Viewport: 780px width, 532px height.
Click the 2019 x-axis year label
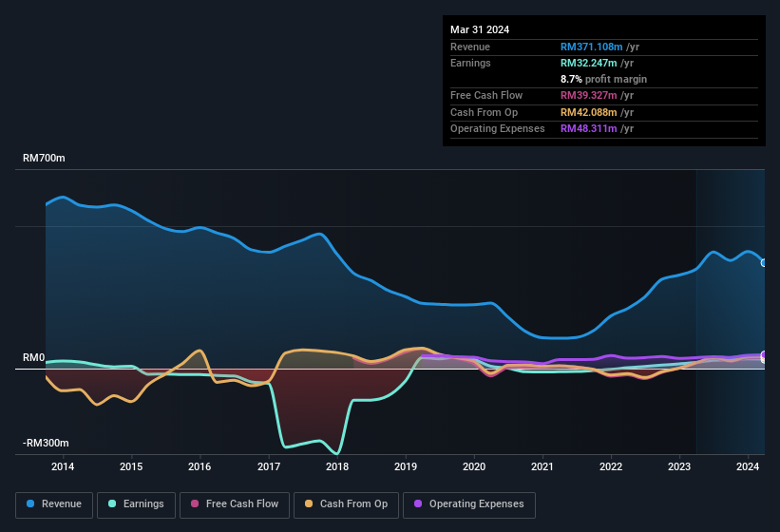click(x=406, y=466)
